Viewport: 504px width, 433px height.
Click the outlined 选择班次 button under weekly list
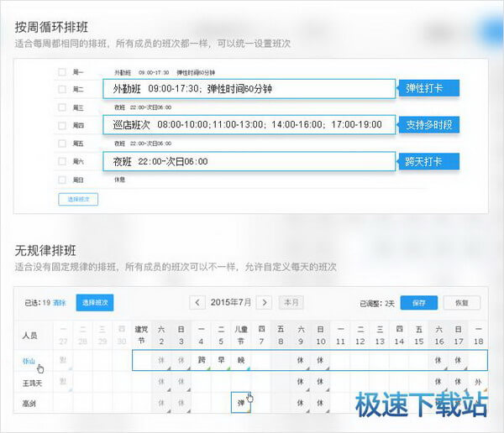pyautogui.click(x=78, y=199)
